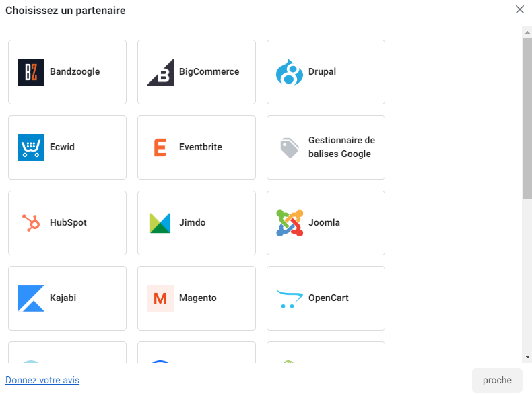This screenshot has height=394, width=532.
Task: Select the OpenCart cart logo
Action: [290, 298]
